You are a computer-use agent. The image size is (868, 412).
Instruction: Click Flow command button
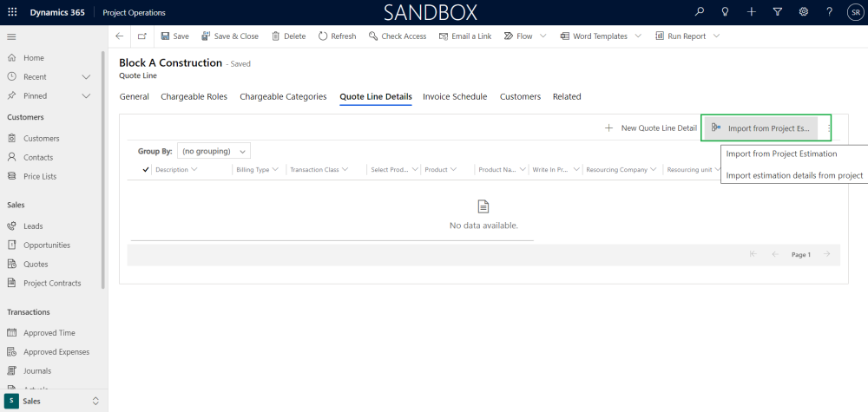pos(518,36)
